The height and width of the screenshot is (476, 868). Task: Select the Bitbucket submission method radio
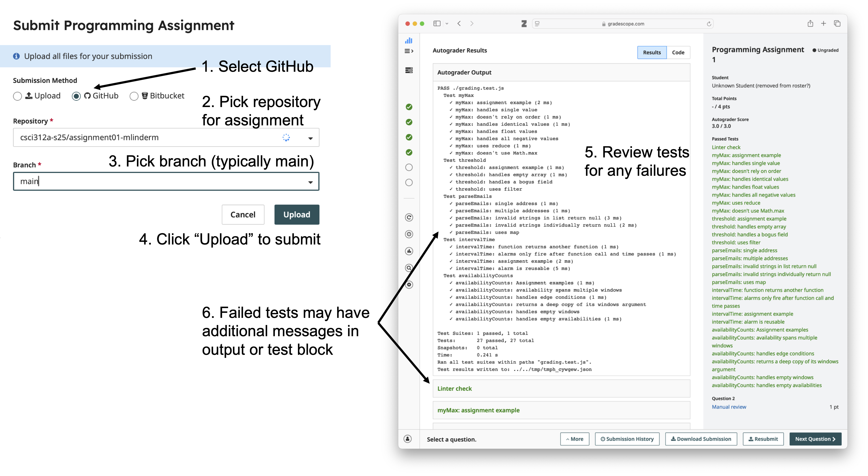134,96
